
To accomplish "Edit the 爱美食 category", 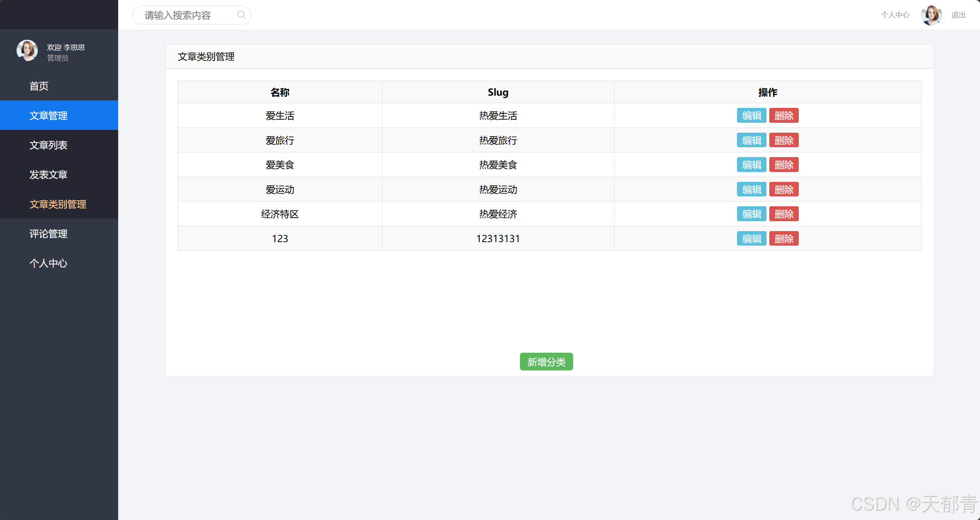I will point(751,165).
